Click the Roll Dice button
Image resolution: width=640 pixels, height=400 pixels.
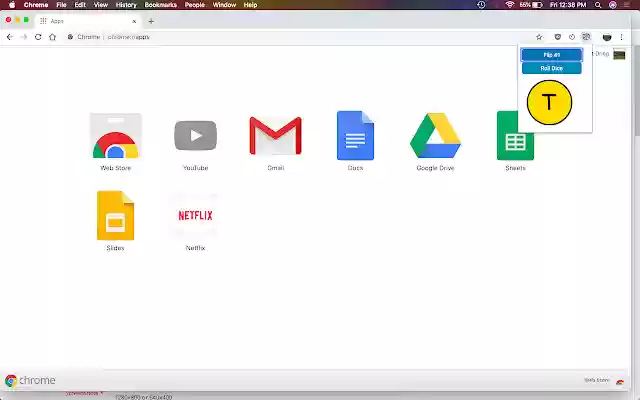(x=551, y=68)
